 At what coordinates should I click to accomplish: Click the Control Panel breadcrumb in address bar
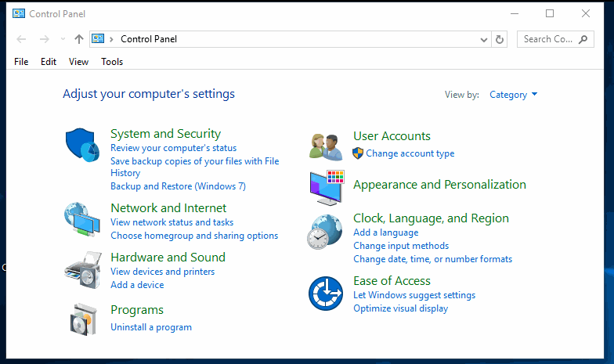pos(149,39)
